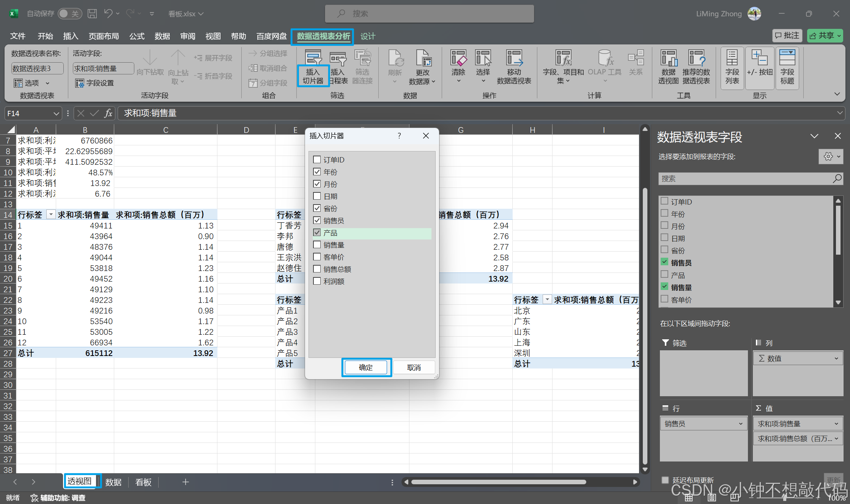This screenshot has height=504, width=850.
Task: Click the Select (选择) action icon
Action: (x=483, y=66)
